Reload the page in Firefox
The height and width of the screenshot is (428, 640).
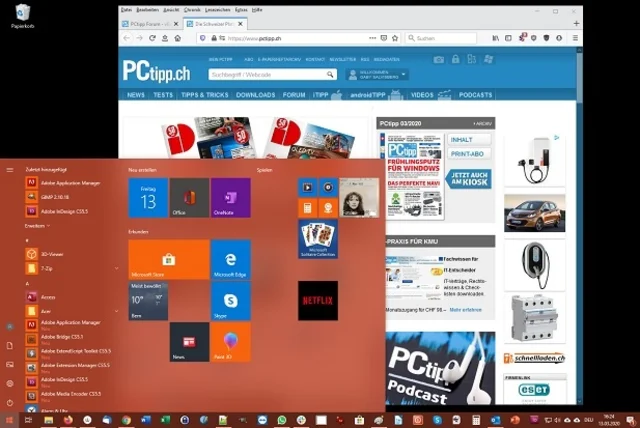[x=152, y=38]
